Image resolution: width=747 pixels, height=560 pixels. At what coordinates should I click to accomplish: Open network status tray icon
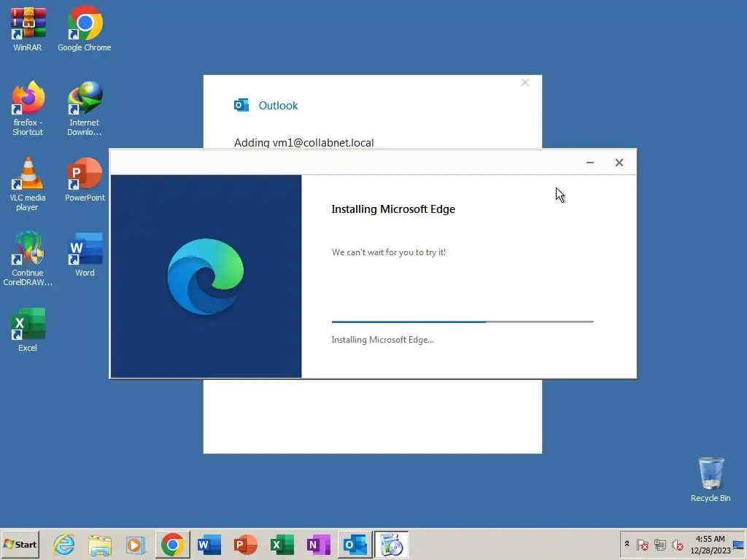(x=659, y=544)
